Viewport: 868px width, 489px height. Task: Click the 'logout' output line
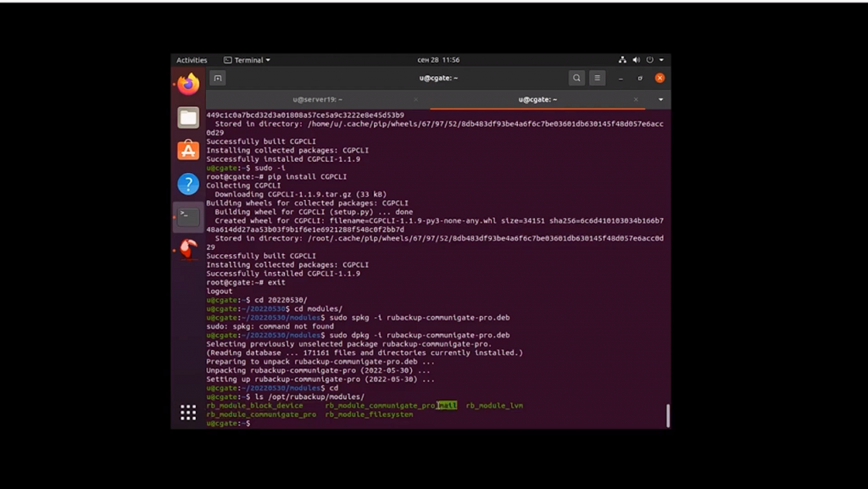pos(220,291)
